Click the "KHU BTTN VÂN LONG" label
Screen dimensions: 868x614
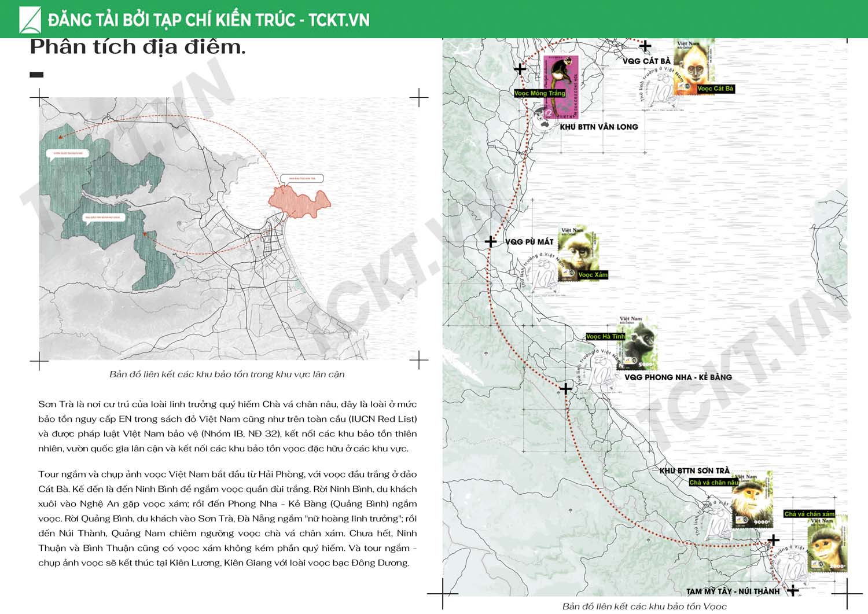[599, 127]
